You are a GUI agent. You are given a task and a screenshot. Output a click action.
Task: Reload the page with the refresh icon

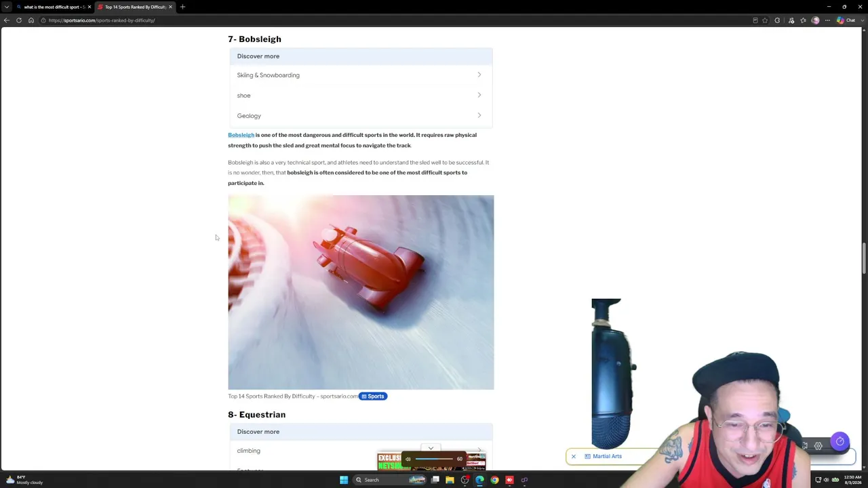[x=19, y=20]
